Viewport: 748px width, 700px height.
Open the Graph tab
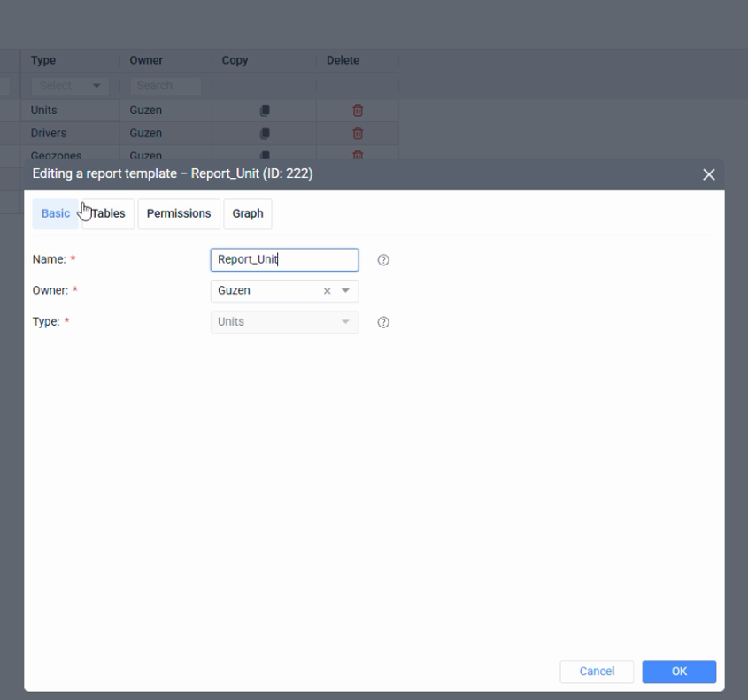click(248, 213)
